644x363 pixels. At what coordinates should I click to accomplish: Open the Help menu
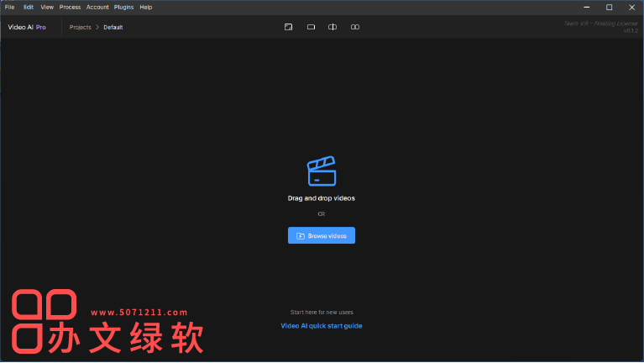pos(146,7)
